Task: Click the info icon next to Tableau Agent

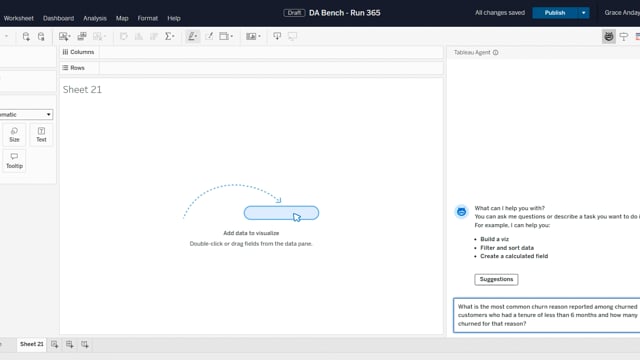Action: tap(496, 52)
